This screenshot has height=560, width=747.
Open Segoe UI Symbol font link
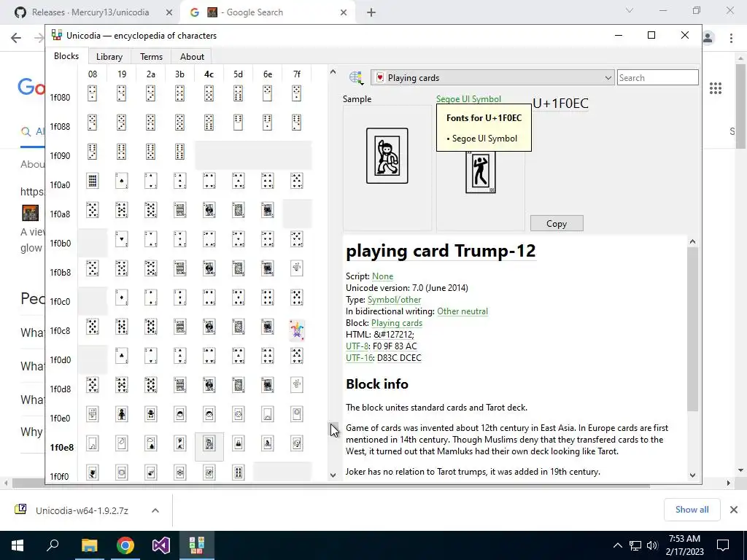click(x=468, y=99)
